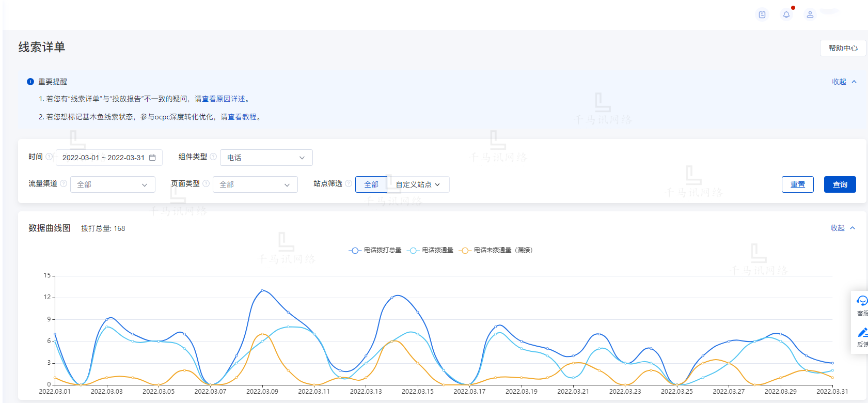Click the user profile icon
This screenshot has width=868, height=403.
pos(810,14)
